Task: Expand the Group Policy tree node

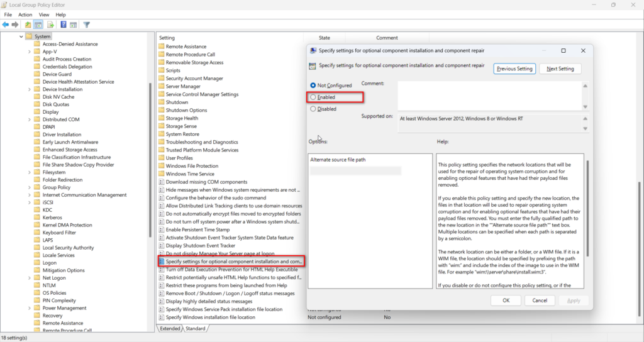Action: 29,187
